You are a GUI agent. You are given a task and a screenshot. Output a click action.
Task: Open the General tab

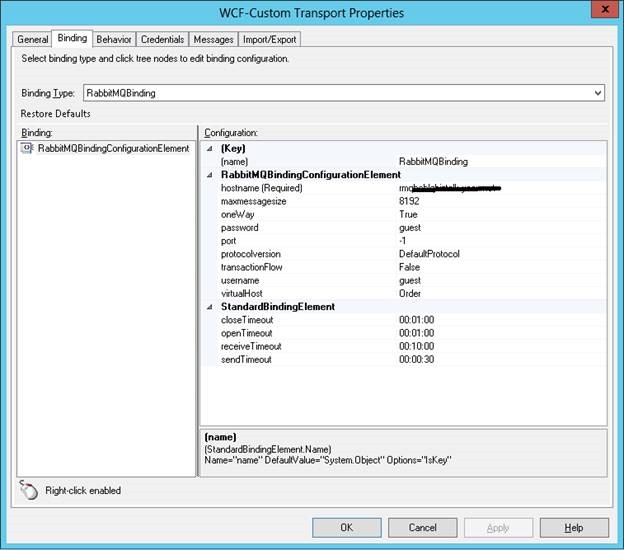coord(32,39)
